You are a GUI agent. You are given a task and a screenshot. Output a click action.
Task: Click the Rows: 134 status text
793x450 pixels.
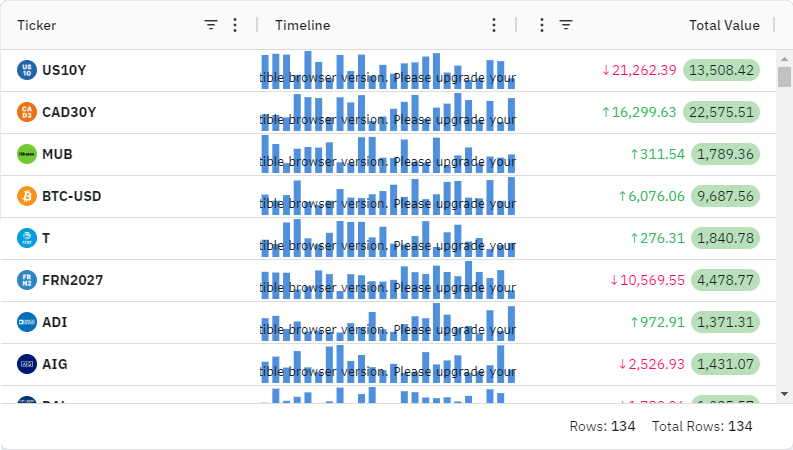(602, 426)
